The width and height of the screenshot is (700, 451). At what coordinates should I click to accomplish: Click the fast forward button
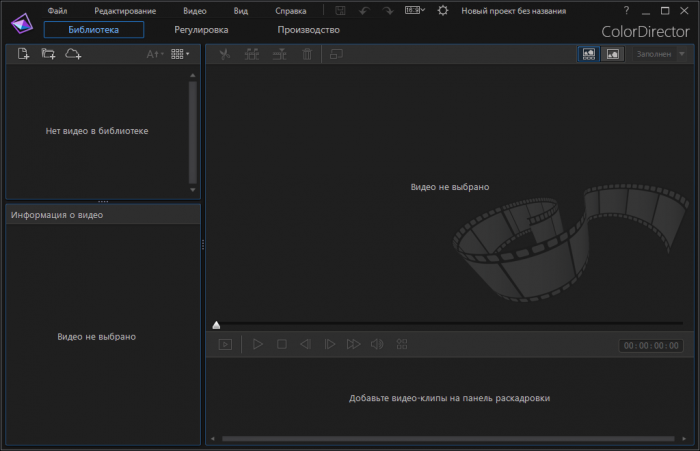pos(353,344)
